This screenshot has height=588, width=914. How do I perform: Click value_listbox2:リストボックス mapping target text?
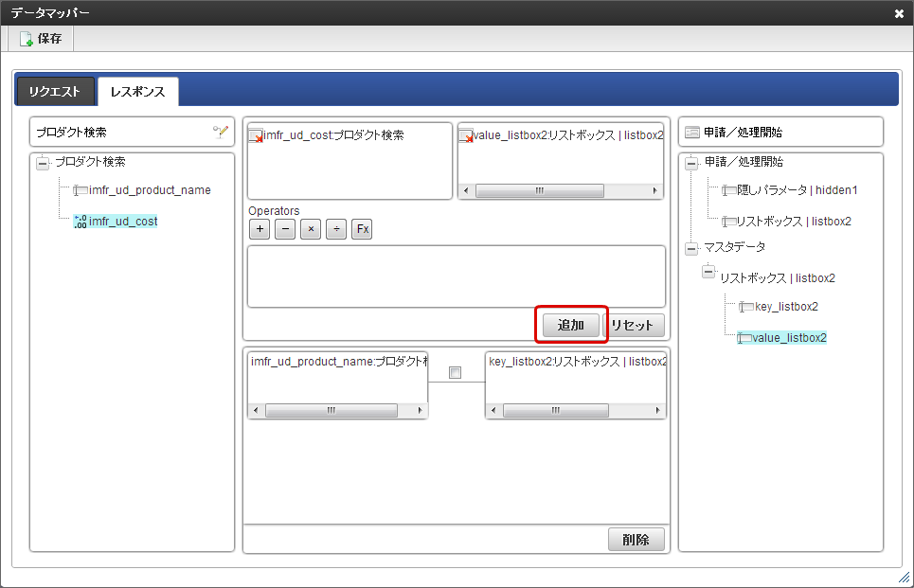(568, 135)
